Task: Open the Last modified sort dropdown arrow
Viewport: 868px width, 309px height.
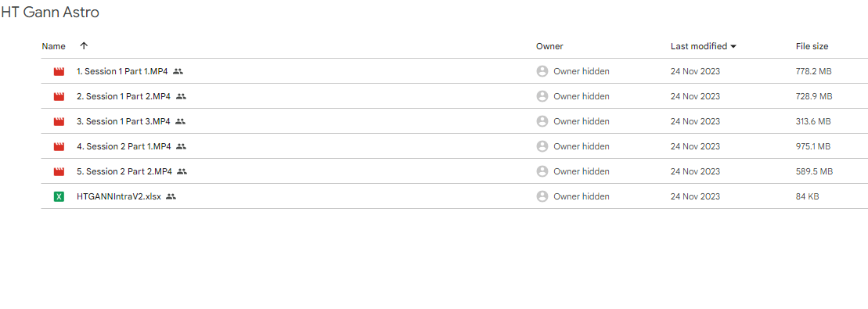Action: [733, 46]
